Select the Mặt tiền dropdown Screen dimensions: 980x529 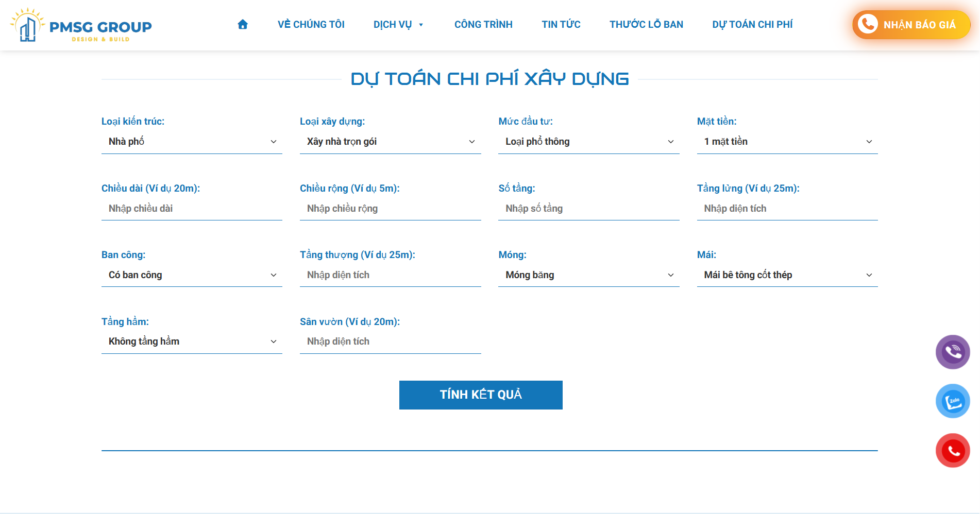[787, 142]
